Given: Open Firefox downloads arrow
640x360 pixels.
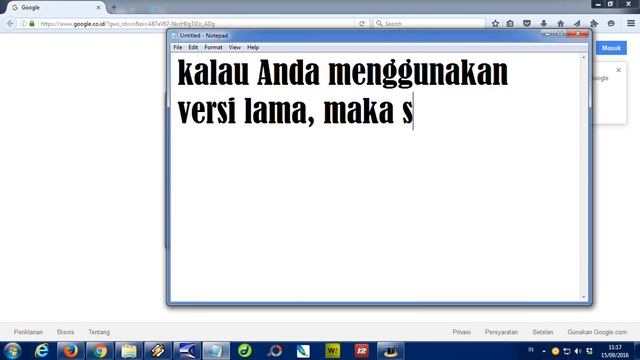Looking at the screenshot, I should (544, 24).
